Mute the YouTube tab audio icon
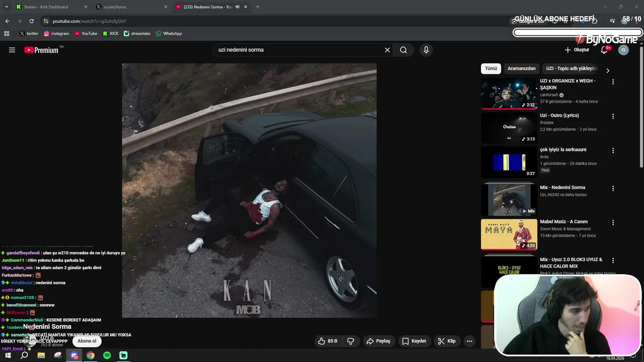The image size is (644, 362). click(x=237, y=7)
